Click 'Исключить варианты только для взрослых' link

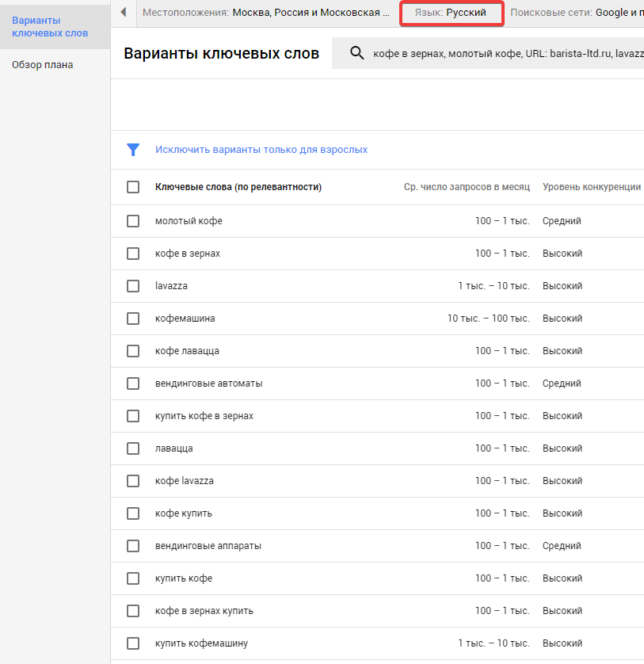click(261, 150)
